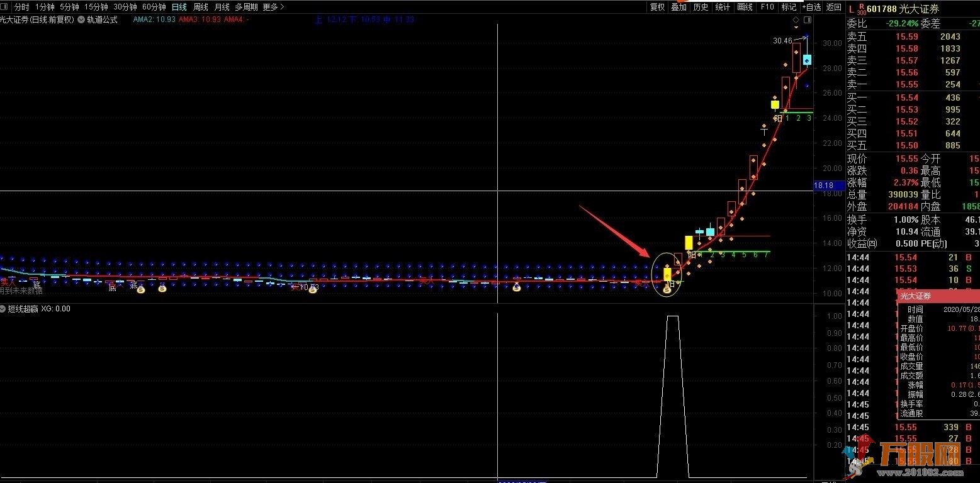Click the 叠加 overlay button
This screenshot has width=980, height=483.
point(679,7)
